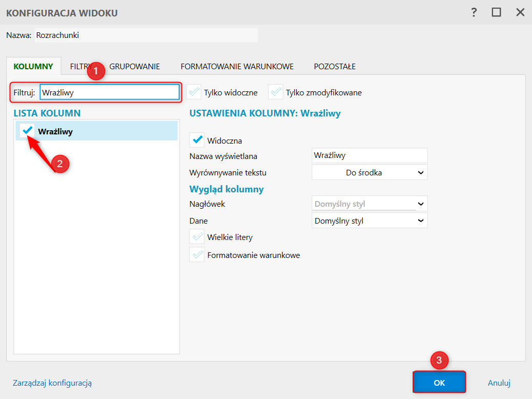Confirm with the OK button
Image resolution: width=532 pixels, height=399 pixels.
(439, 383)
